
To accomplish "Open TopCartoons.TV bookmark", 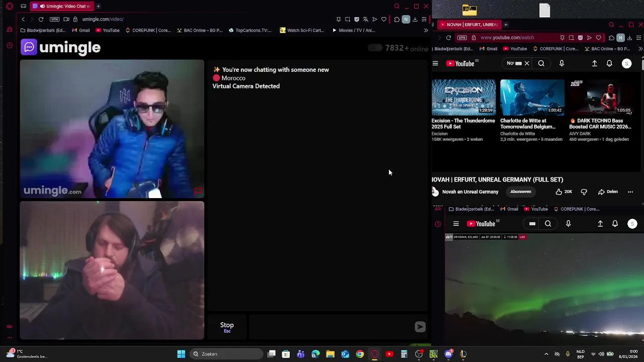I will [250, 30].
